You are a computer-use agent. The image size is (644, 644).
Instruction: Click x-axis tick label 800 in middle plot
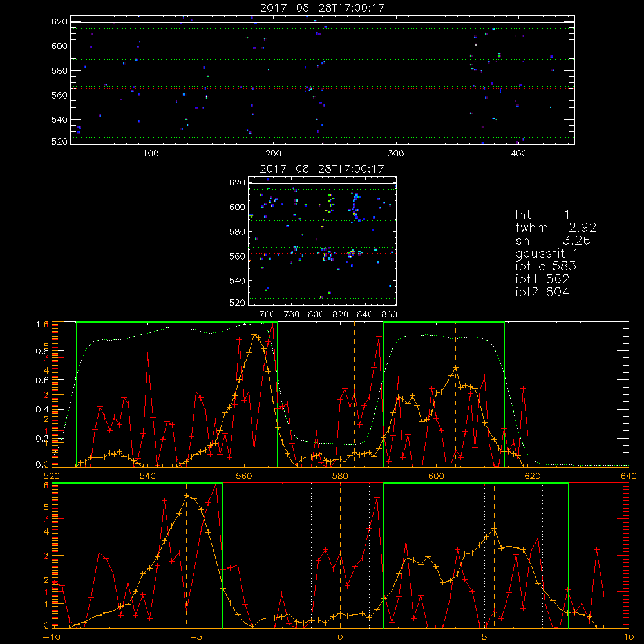(316, 315)
